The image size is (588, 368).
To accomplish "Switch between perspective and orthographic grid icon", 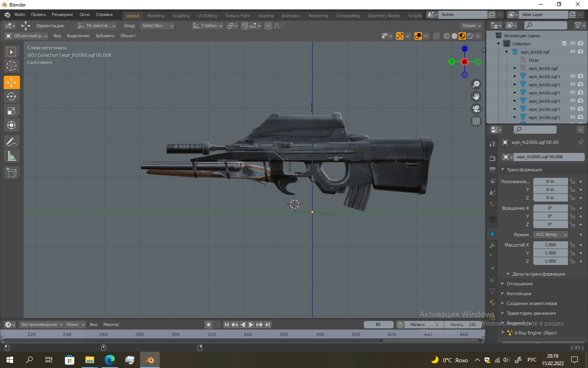I will pos(476,121).
